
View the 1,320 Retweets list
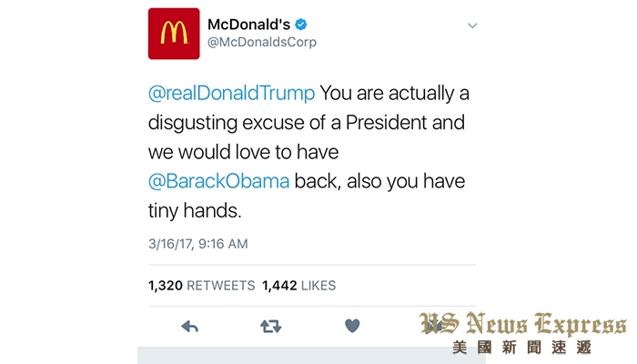pos(201,286)
